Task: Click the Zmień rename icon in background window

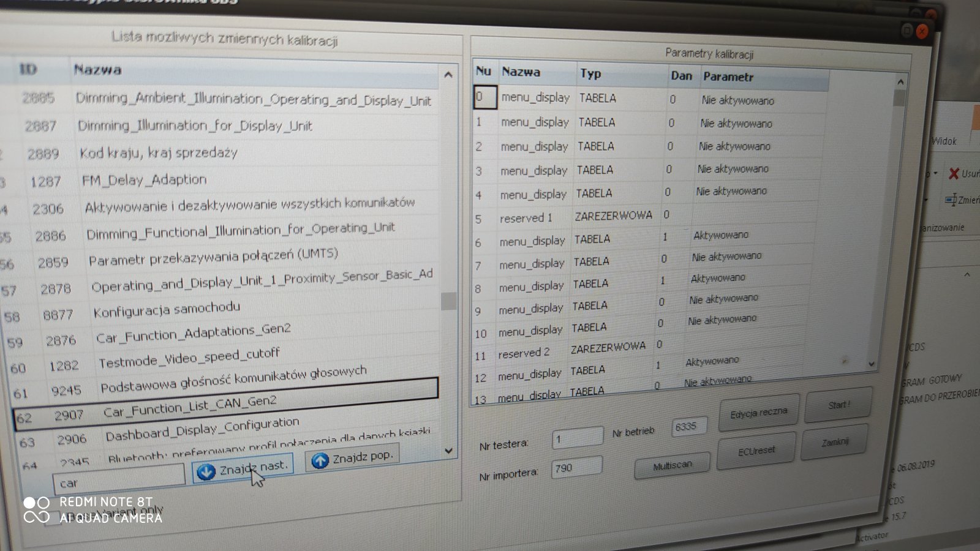Action: pos(951,200)
